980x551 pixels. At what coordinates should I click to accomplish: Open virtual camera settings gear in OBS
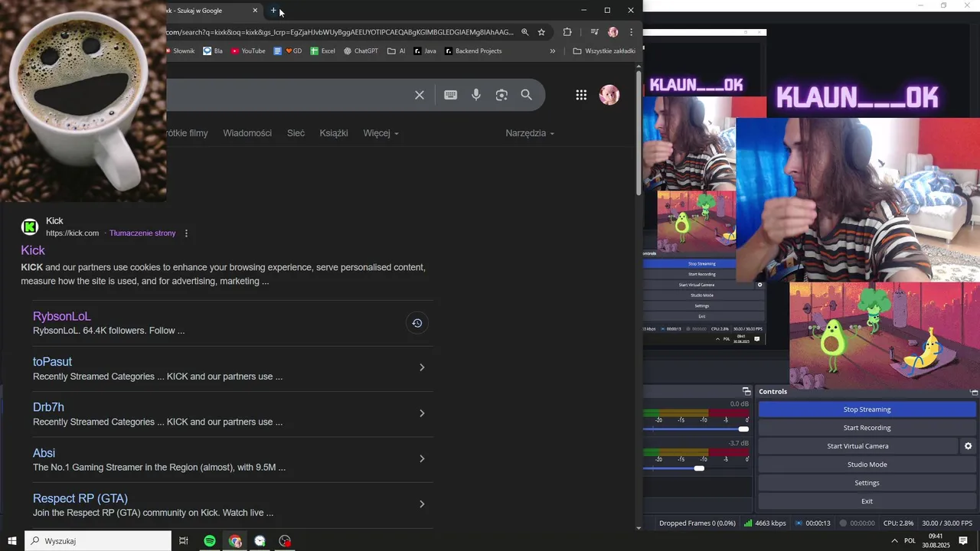(x=968, y=446)
